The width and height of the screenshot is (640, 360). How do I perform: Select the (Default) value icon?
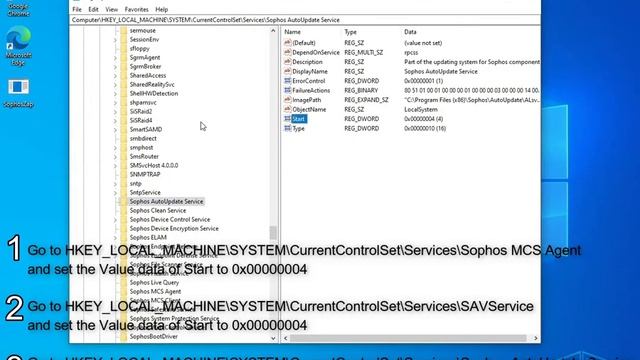(287, 42)
